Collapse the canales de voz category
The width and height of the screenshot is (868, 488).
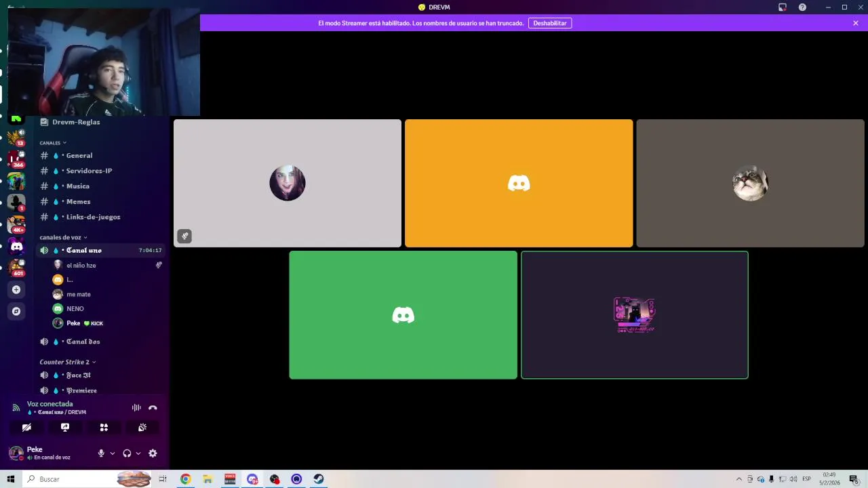(x=62, y=237)
